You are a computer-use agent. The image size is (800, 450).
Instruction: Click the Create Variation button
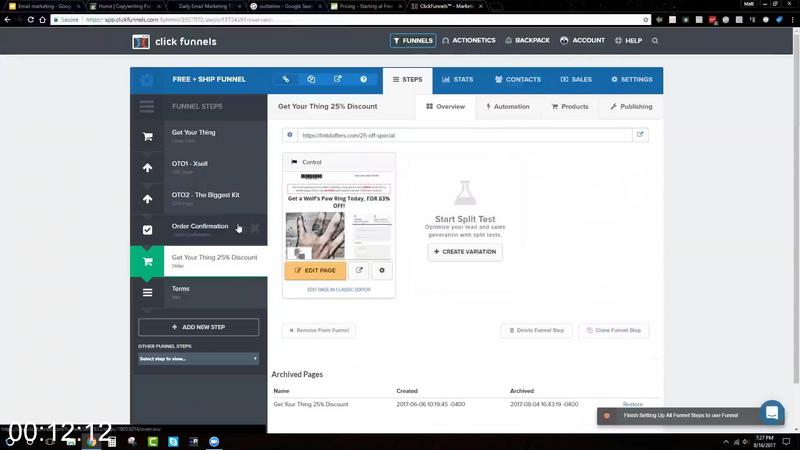pos(465,252)
